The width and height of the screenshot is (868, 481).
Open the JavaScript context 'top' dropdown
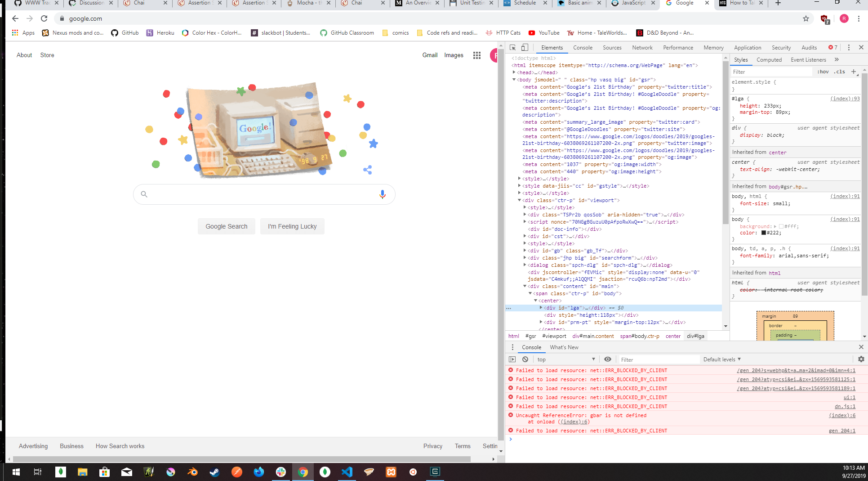(x=566, y=360)
